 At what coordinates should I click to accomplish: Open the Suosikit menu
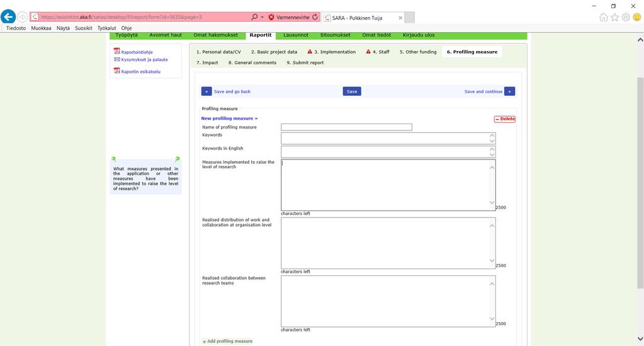(x=83, y=28)
